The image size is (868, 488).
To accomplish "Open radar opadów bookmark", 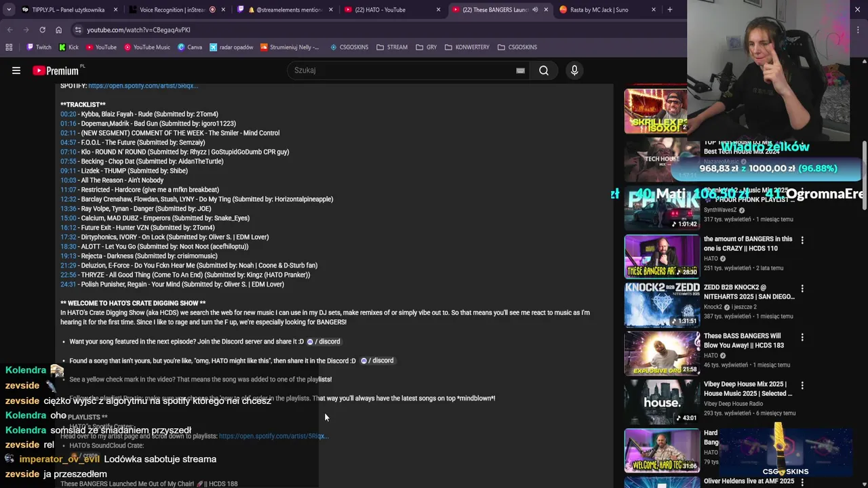I will tap(231, 47).
